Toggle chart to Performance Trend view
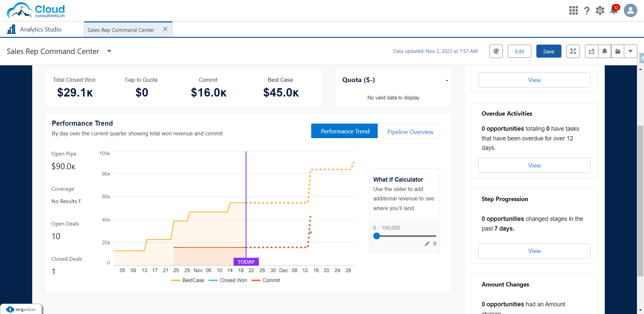 [x=344, y=131]
